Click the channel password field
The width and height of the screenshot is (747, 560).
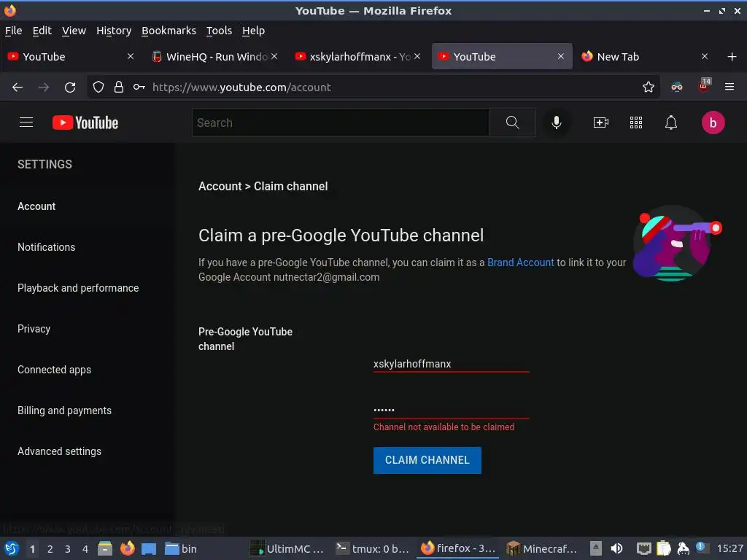[451, 410]
